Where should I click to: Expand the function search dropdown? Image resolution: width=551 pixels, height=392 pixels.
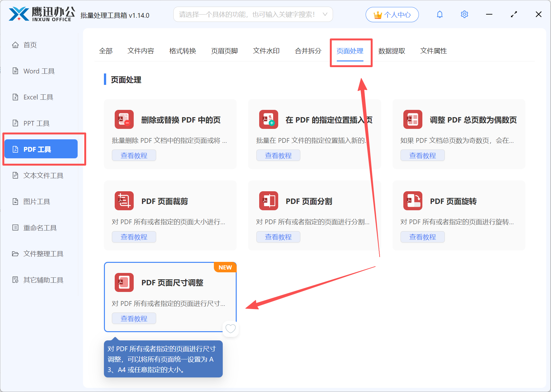coord(325,14)
